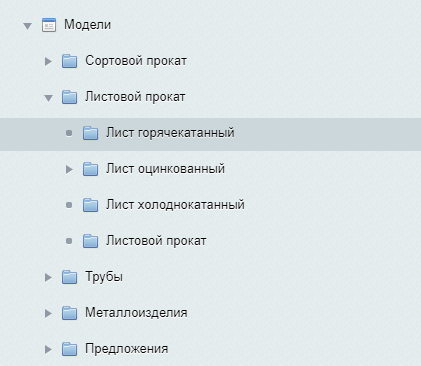
Task: Expand the Сортовой прокат folder arrow
Action: click(49, 61)
